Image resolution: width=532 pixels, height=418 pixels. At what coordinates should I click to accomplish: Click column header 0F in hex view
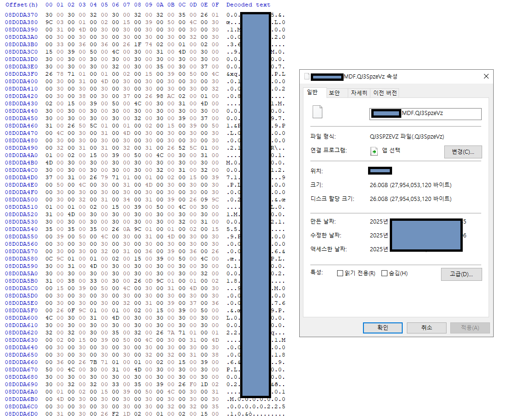[215, 5]
